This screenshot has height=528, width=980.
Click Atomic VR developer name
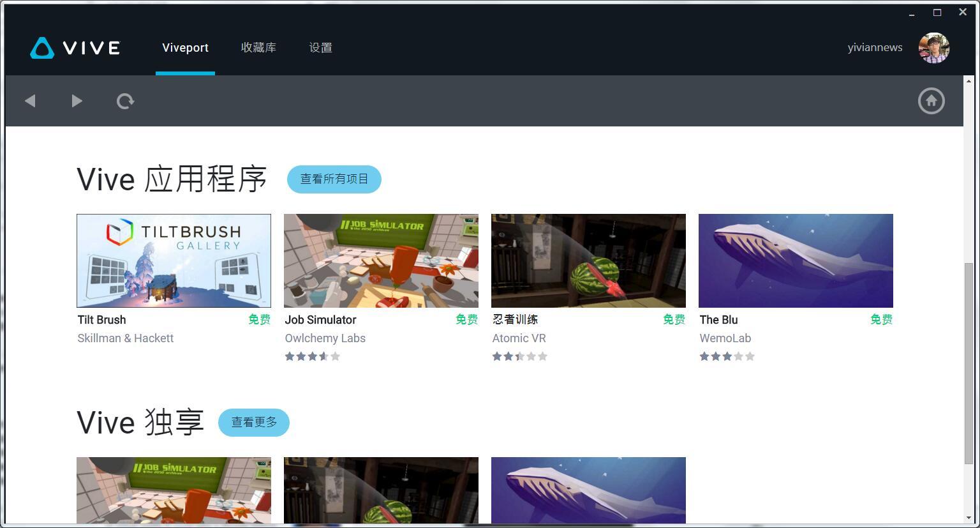pyautogui.click(x=519, y=338)
